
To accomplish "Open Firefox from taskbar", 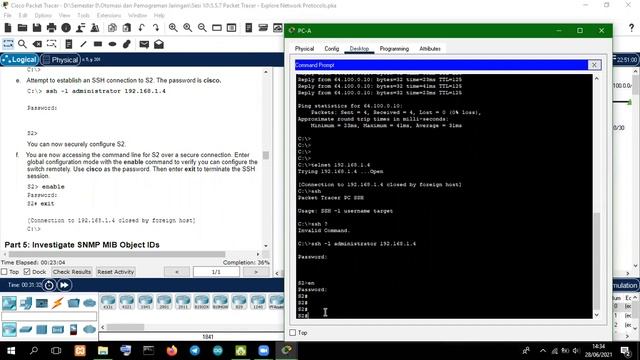I will tap(172, 351).
